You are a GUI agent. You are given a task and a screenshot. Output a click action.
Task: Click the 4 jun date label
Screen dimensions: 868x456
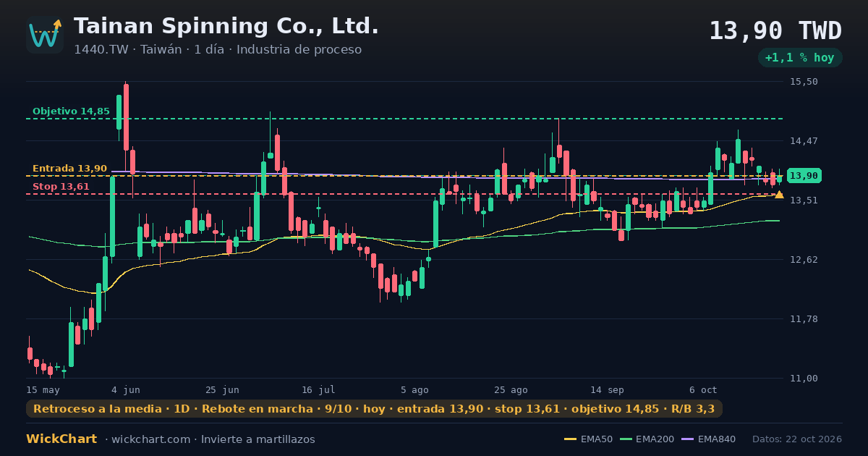pos(126,389)
